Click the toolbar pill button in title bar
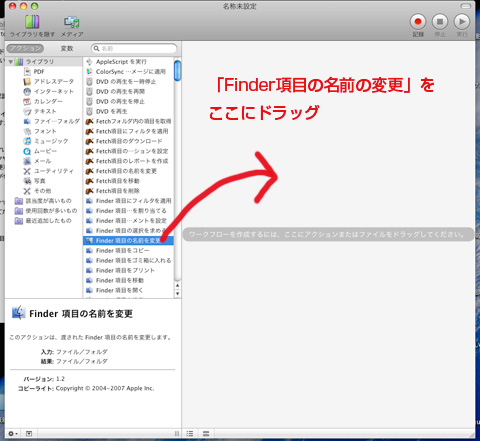 [x=466, y=6]
